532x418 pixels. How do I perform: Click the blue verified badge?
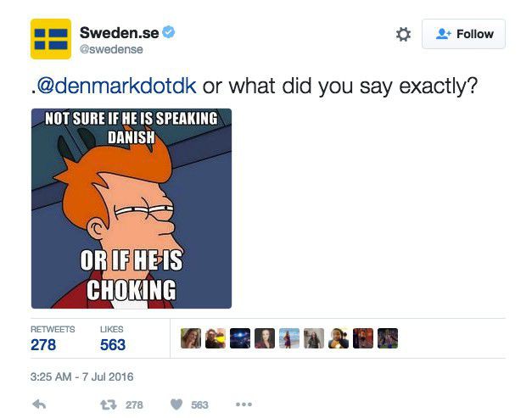pyautogui.click(x=169, y=32)
